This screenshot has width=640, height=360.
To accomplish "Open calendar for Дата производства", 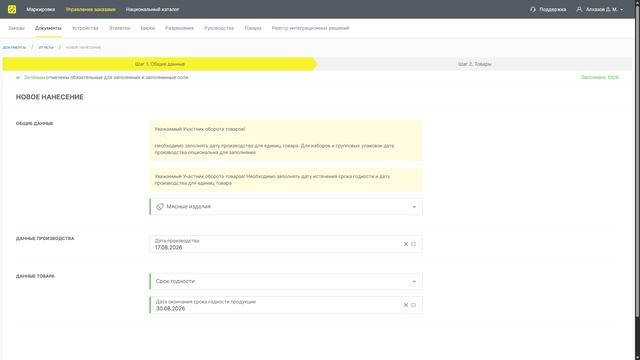I will (x=413, y=244).
